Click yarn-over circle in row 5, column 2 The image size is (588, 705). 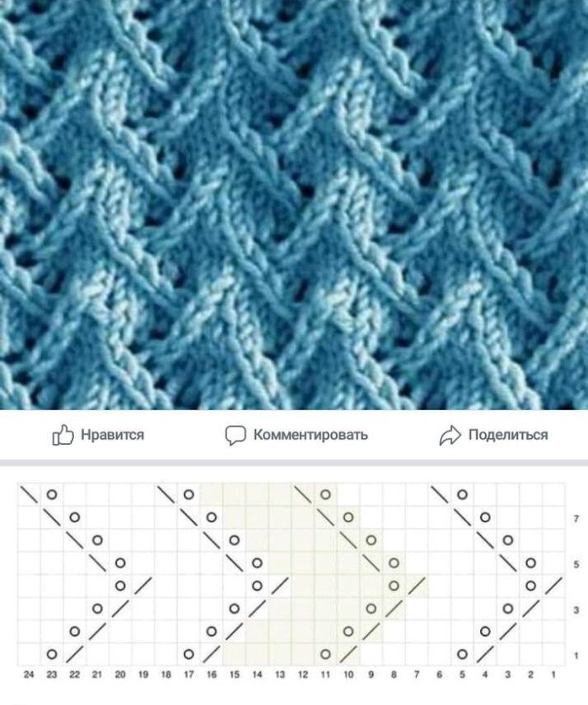coord(531,563)
